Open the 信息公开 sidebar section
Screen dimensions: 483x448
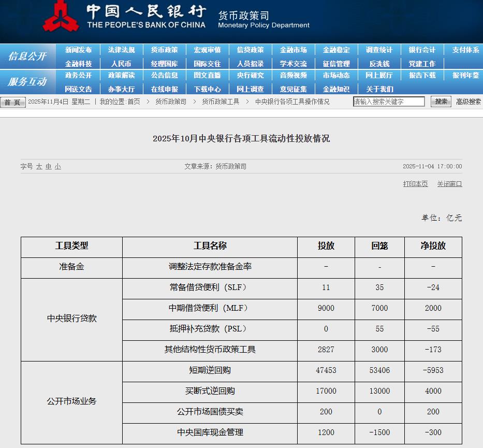point(28,56)
